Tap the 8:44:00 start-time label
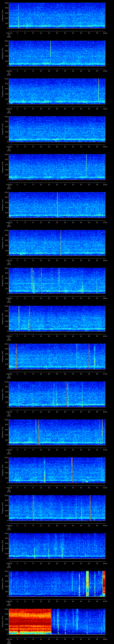This screenshot has height=644, width=114. pos(9,525)
